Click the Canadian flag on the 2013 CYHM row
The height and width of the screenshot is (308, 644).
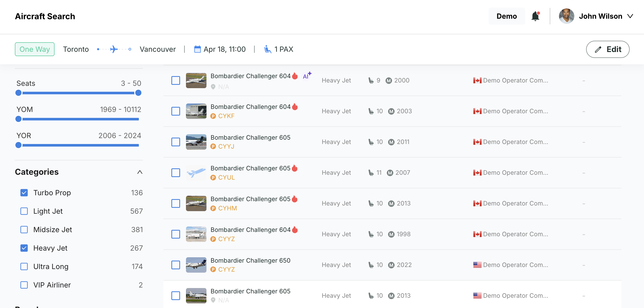point(477,203)
